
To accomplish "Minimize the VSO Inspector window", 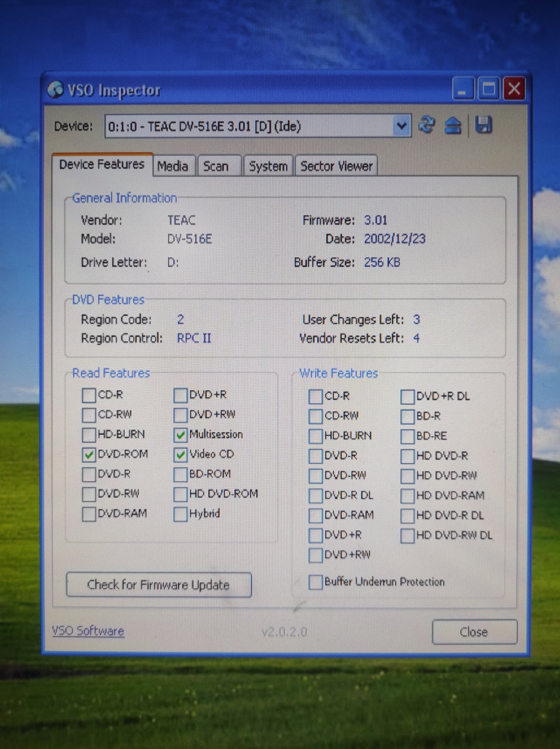I will (463, 89).
